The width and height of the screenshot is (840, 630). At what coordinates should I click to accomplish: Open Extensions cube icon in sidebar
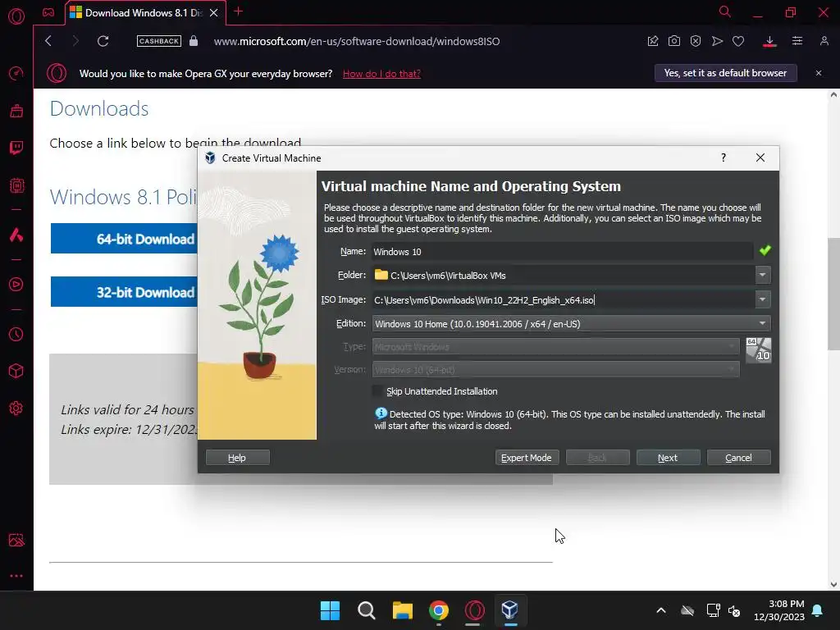16,372
